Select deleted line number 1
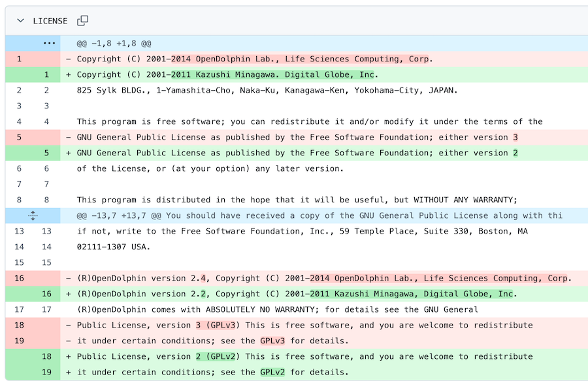588x385 pixels. (x=19, y=59)
